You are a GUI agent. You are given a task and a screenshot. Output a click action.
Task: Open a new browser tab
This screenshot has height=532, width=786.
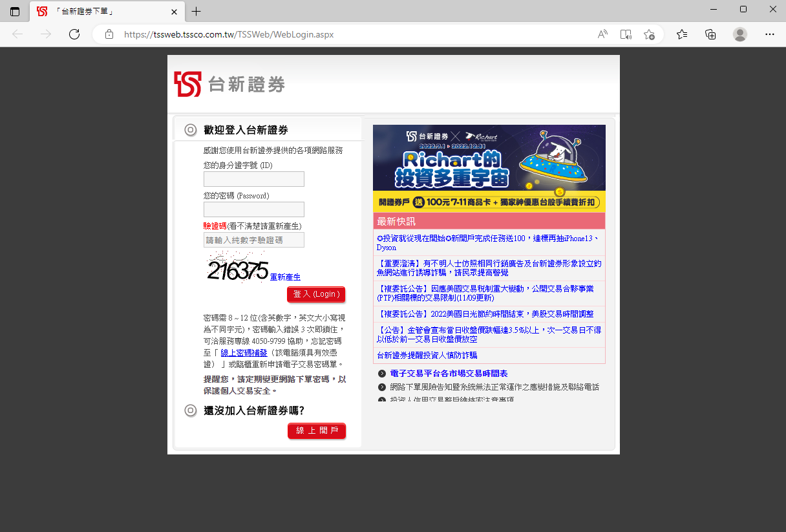(197, 12)
